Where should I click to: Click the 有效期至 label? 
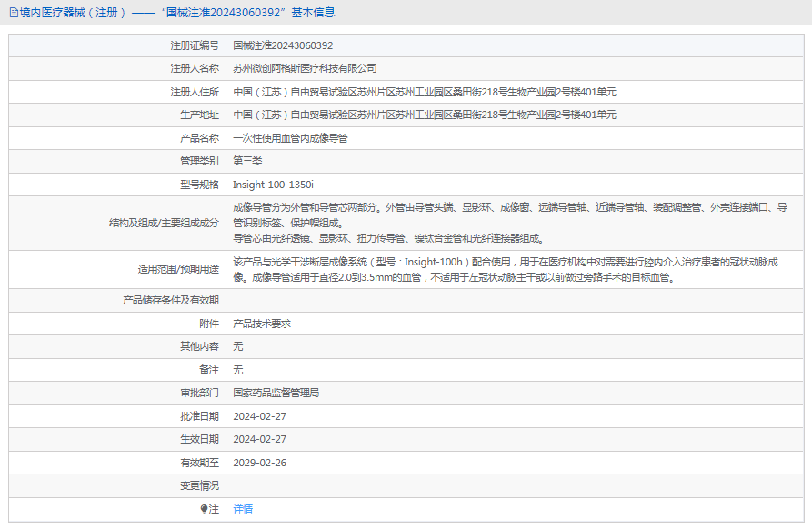click(x=199, y=463)
